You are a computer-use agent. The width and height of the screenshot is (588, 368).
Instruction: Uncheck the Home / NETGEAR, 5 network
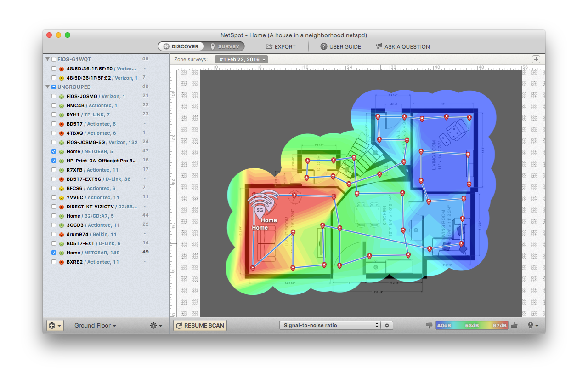[x=54, y=151]
